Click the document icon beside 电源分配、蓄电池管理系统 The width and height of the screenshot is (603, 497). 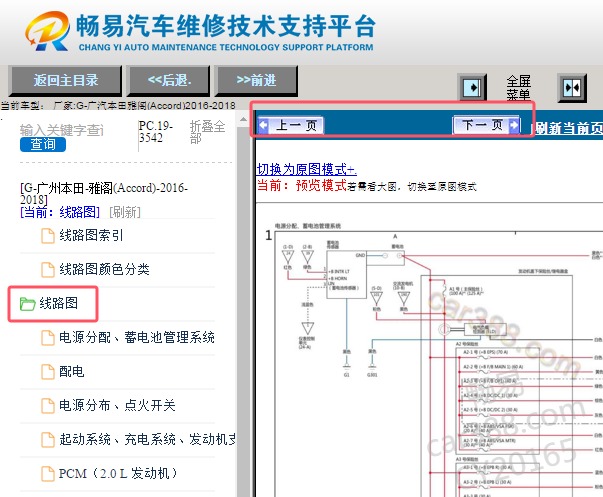pos(48,338)
